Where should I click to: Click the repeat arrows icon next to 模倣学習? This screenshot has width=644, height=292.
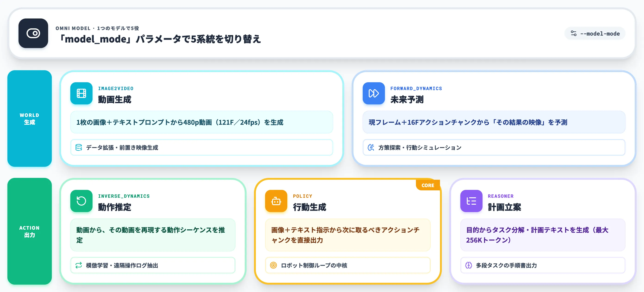tap(79, 265)
